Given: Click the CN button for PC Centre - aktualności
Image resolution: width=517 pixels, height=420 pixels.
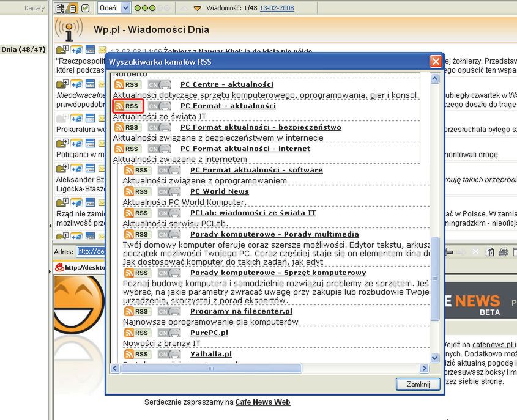Looking at the screenshot, I should point(159,84).
